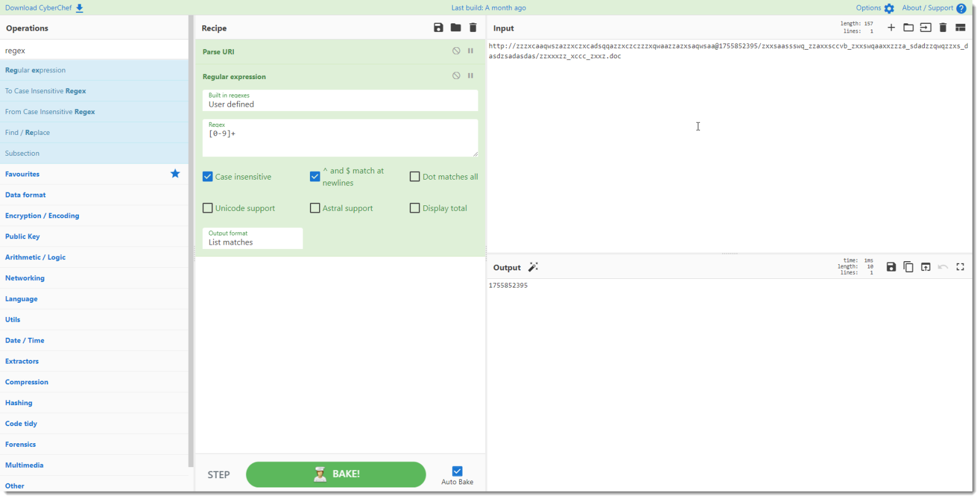Expand the Favourites category
Image resolution: width=980 pixels, height=499 pixels.
(x=23, y=174)
